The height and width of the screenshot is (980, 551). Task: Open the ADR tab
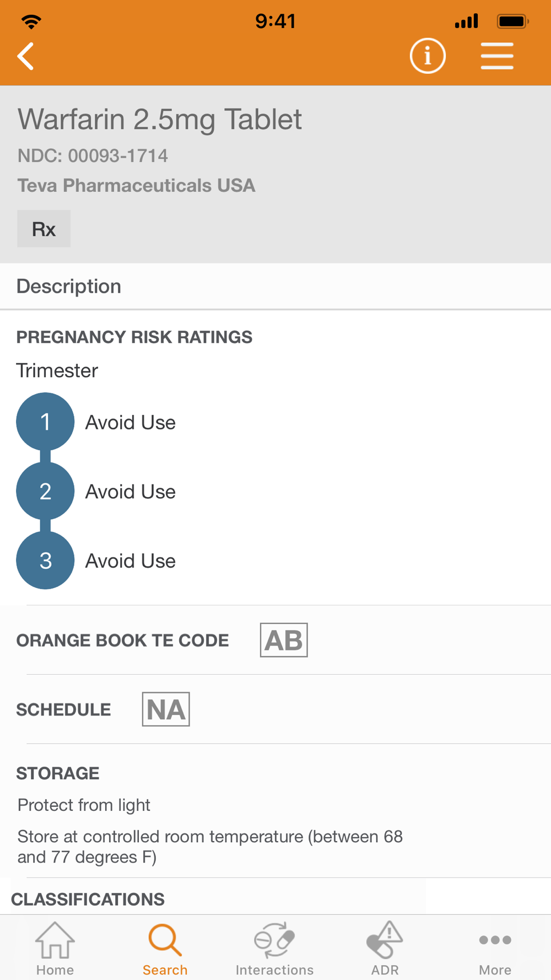point(385,948)
